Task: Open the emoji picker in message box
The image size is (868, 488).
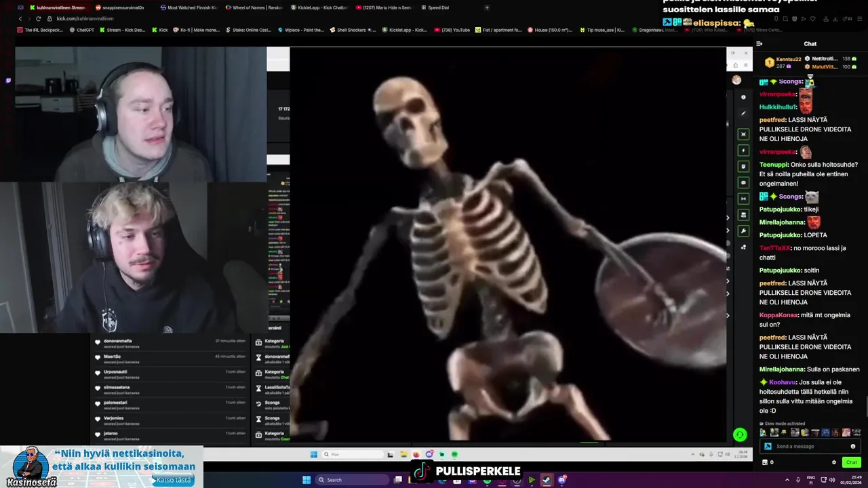Action: tap(853, 446)
